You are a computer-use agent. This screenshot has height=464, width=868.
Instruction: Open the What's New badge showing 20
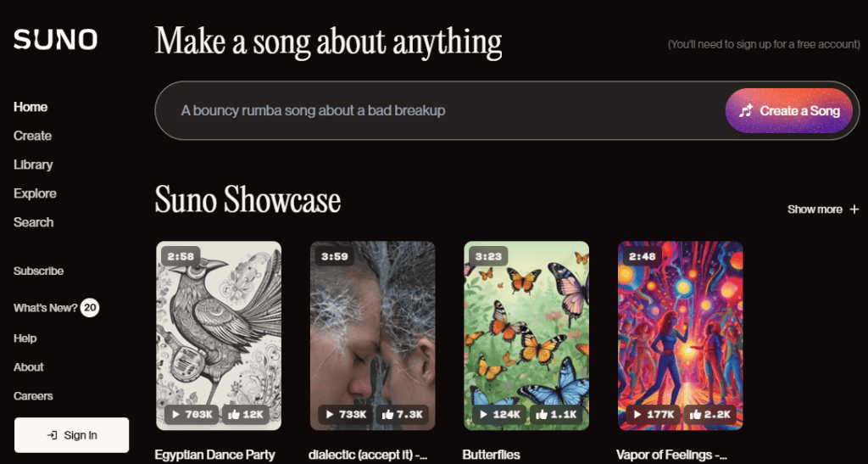click(90, 308)
